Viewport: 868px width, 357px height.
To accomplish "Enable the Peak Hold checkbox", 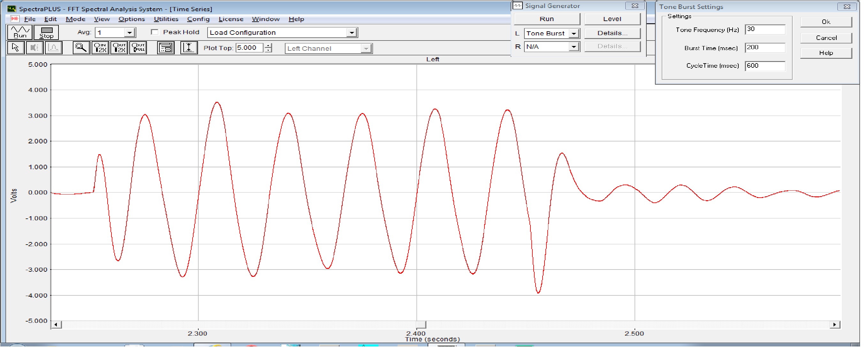I will click(155, 32).
